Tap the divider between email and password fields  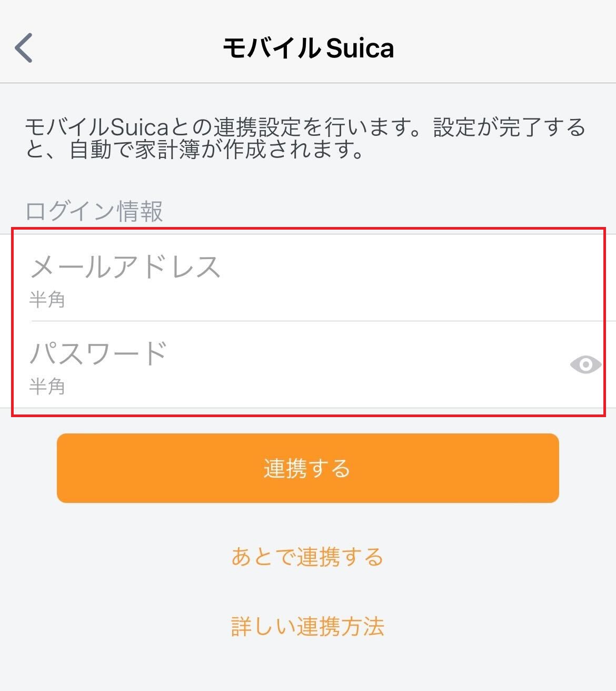tap(323, 321)
